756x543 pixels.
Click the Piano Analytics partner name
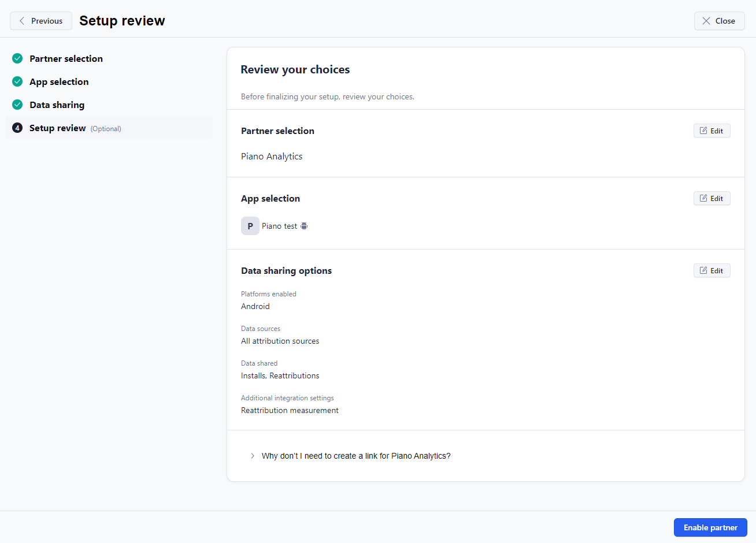click(272, 156)
